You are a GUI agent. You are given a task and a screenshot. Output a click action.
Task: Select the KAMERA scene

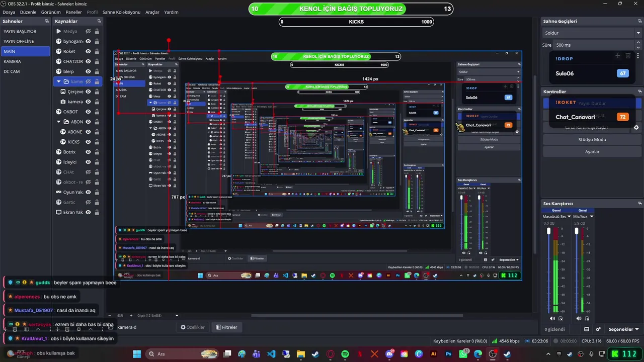click(25, 61)
